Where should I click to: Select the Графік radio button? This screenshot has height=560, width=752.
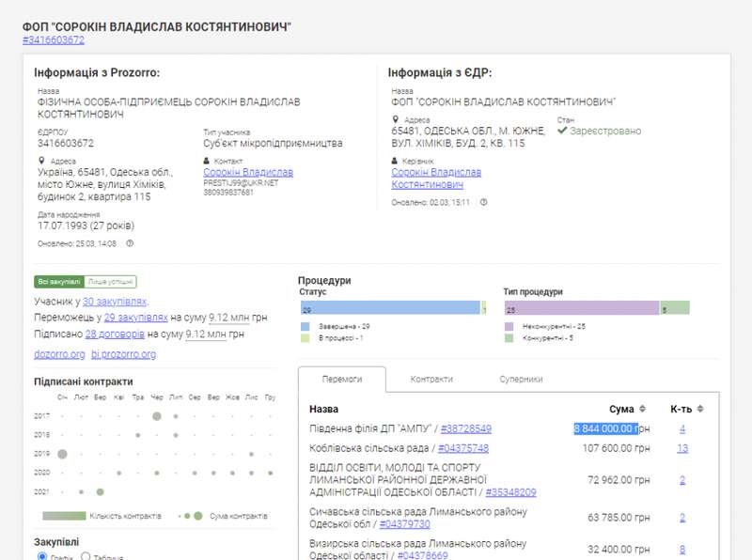[x=42, y=556]
